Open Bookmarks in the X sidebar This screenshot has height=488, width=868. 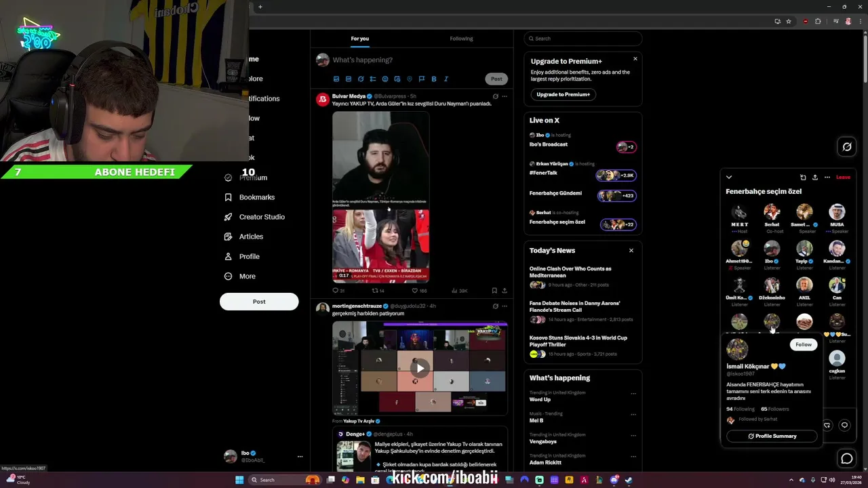point(250,197)
